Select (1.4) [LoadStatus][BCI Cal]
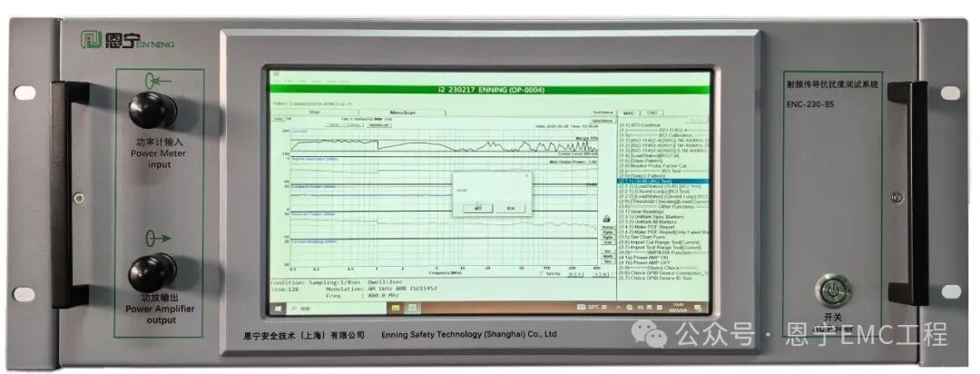 click(x=650, y=155)
